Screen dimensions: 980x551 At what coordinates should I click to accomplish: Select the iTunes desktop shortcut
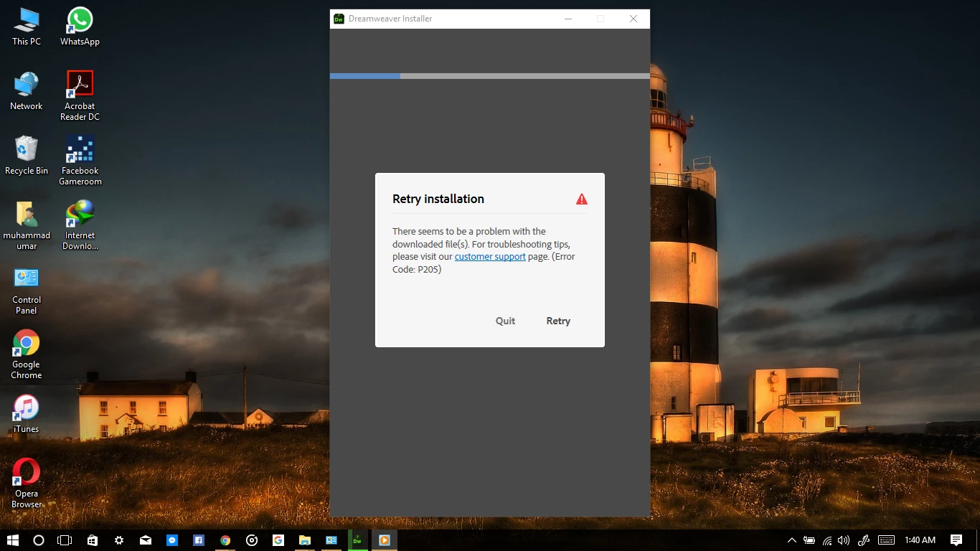tap(27, 414)
